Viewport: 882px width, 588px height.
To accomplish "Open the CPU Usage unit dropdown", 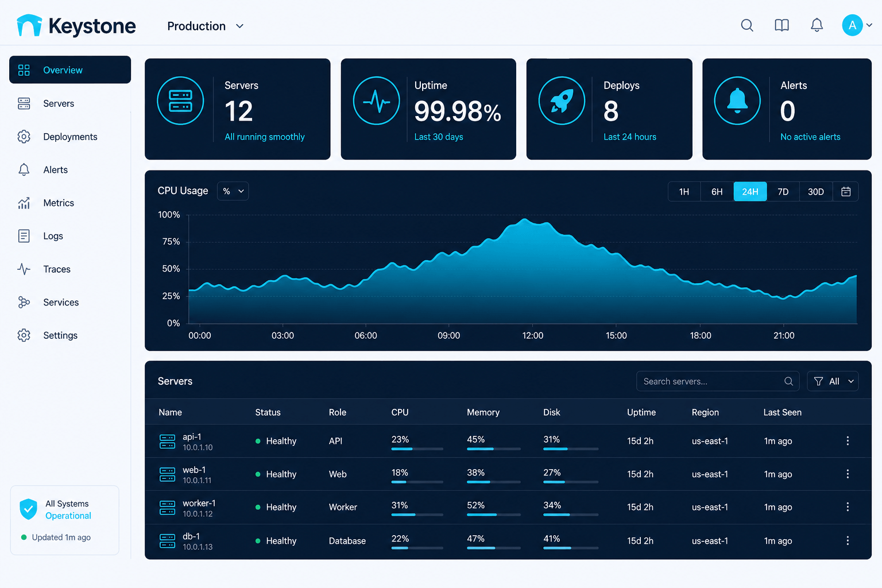I will [x=233, y=191].
